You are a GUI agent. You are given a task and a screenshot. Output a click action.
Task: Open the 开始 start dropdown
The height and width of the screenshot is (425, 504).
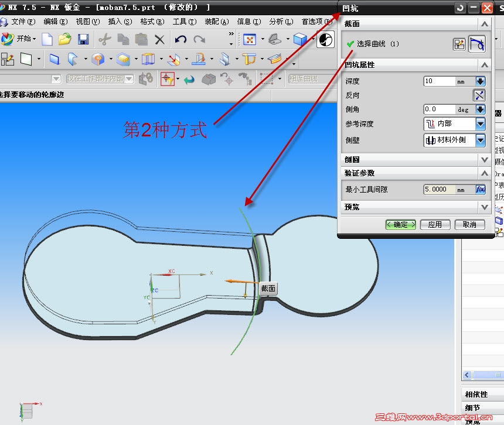pyautogui.click(x=19, y=39)
